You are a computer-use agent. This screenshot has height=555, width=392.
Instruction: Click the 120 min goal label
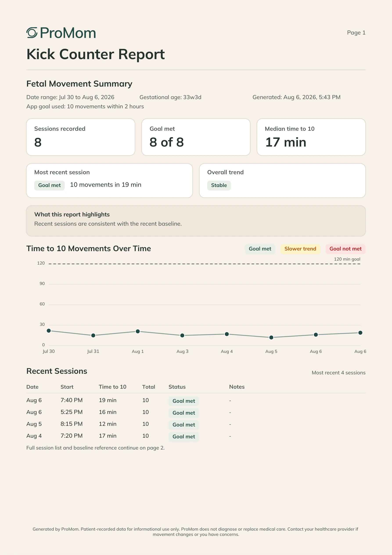click(347, 259)
